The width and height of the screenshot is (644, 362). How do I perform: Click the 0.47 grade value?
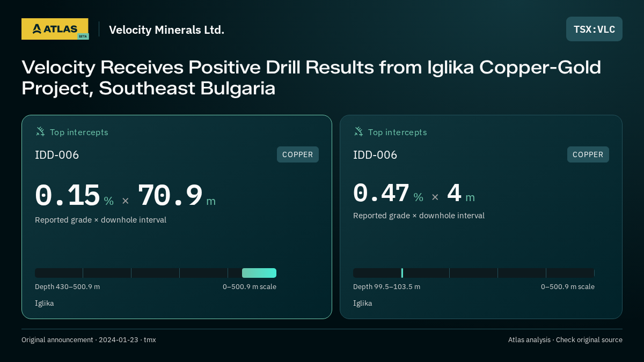click(381, 193)
